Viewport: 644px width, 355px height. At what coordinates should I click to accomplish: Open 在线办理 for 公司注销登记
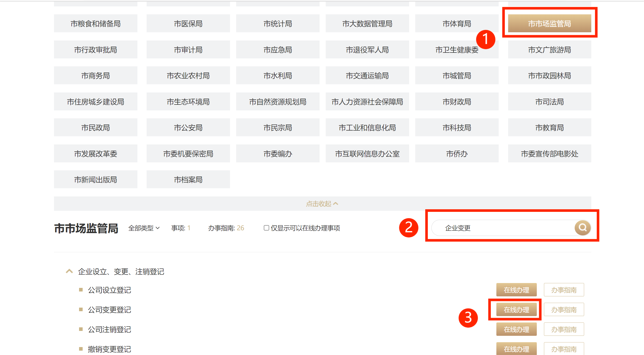pyautogui.click(x=516, y=329)
